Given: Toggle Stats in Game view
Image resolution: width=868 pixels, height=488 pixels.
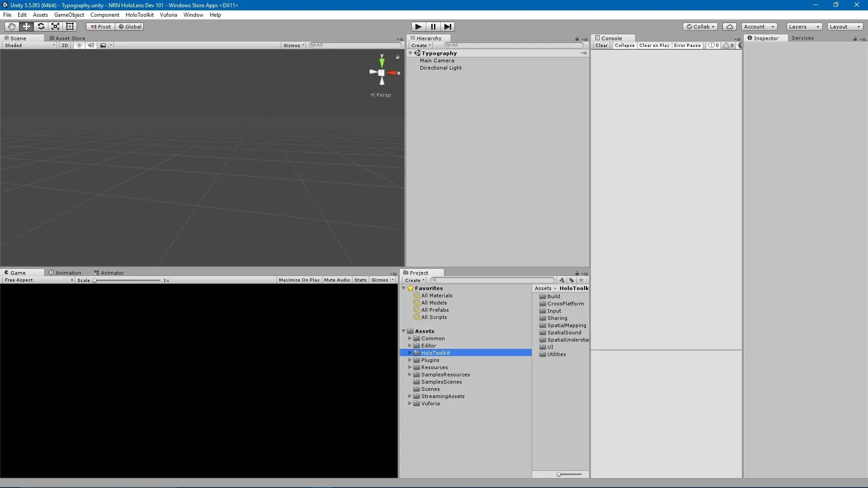Looking at the screenshot, I should (360, 280).
